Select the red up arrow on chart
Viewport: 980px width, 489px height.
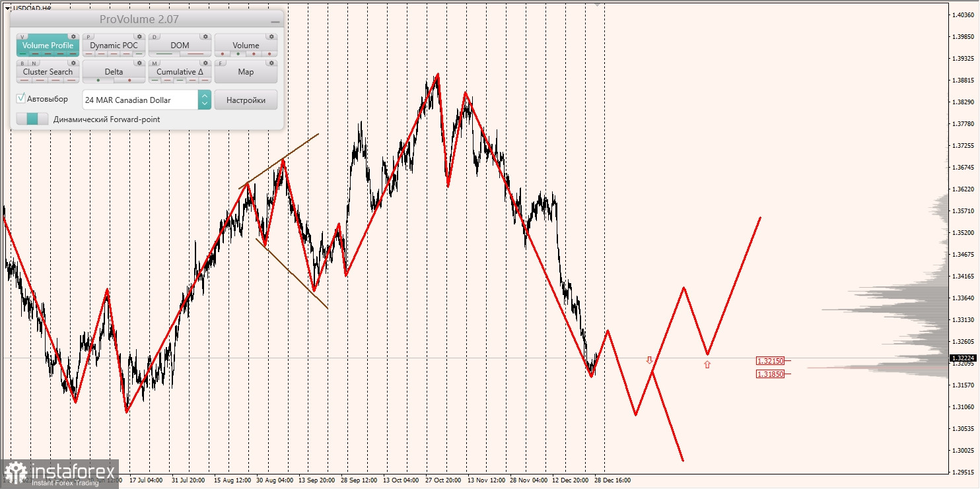tap(707, 364)
